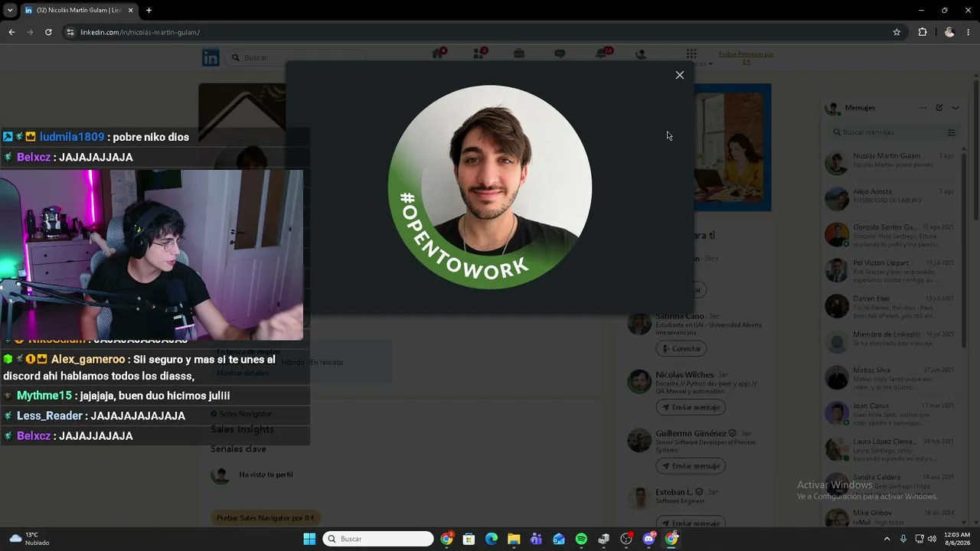The image size is (980, 551).
Task: Open the browser extensions puzzle icon
Action: (x=923, y=32)
